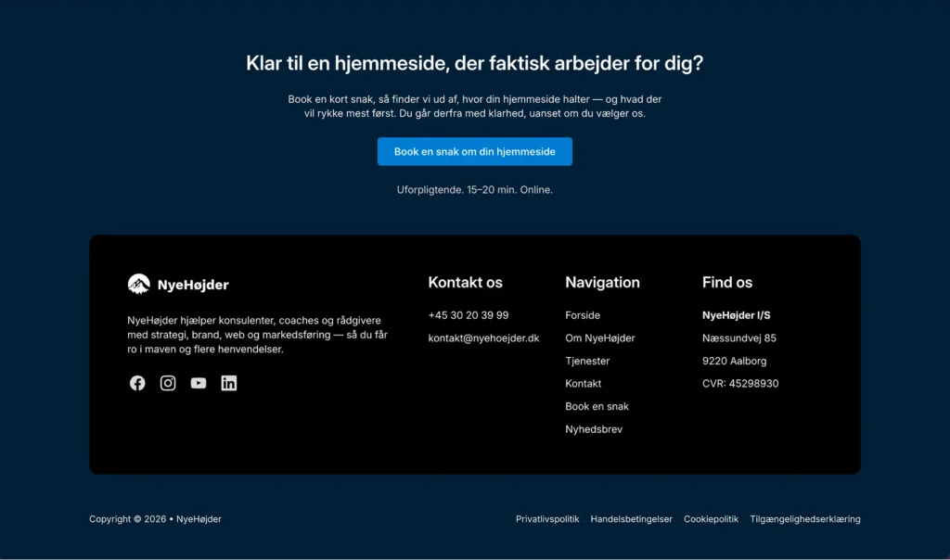This screenshot has height=560, width=950.
Task: Click the 'Uforpligtende. 15–20 min. Online.' note
Action: [x=474, y=190]
